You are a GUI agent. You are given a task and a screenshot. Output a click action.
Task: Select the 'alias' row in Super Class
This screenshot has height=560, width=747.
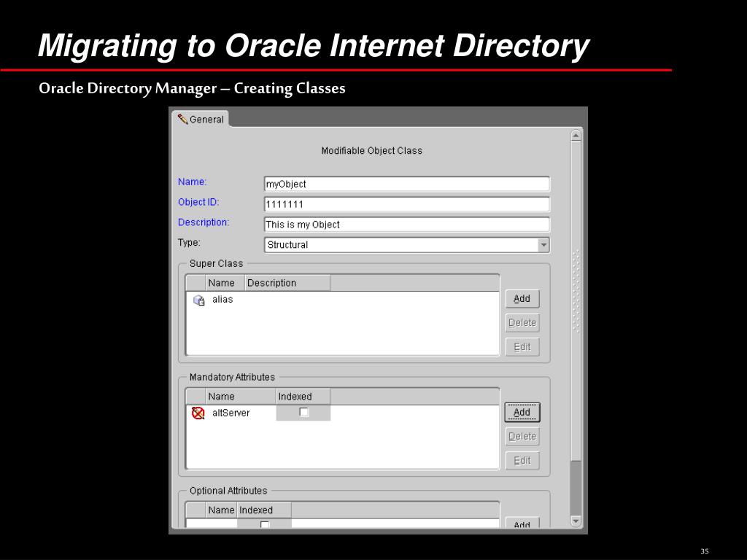(x=343, y=300)
